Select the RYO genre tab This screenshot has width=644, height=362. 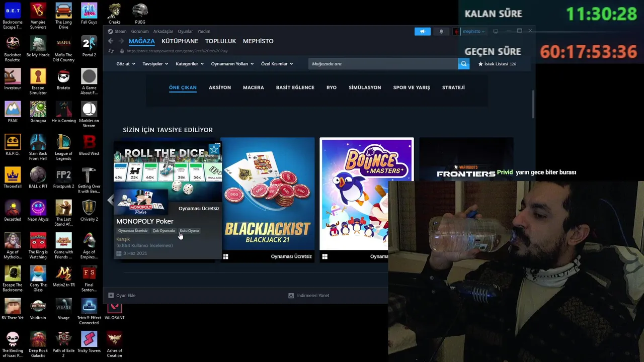332,87
